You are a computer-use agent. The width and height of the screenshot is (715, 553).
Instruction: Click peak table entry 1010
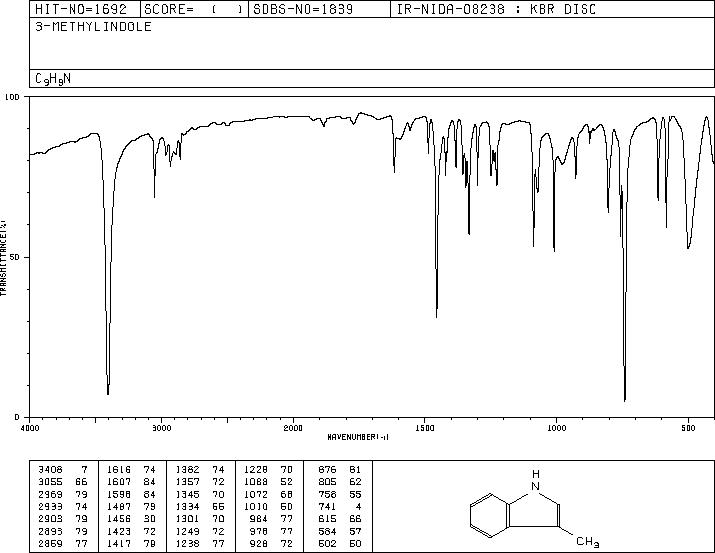(x=256, y=506)
